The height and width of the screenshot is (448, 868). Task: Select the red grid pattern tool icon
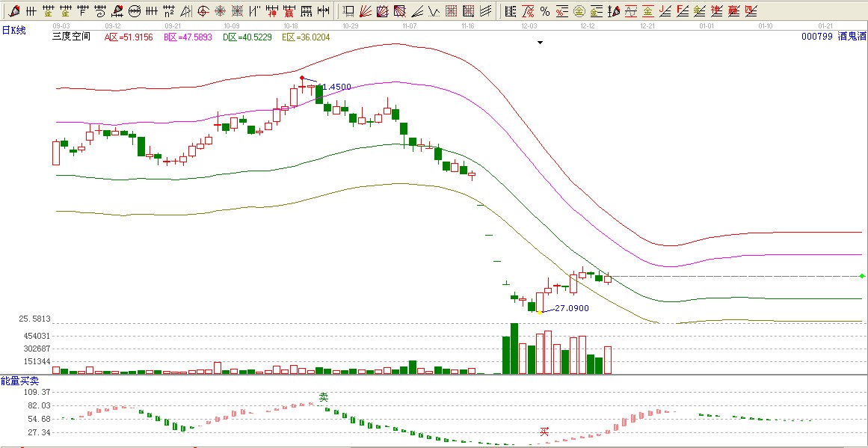(x=452, y=11)
